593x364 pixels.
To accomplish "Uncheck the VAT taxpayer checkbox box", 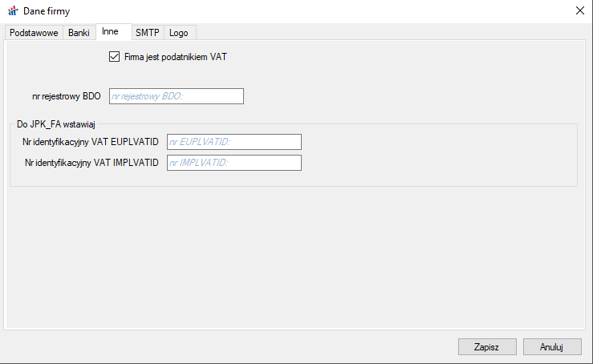I will 114,57.
